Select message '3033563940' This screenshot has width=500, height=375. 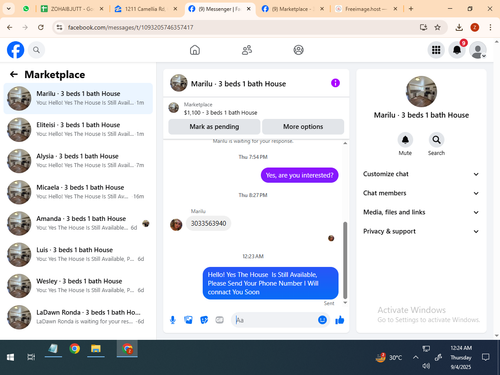pos(208,223)
